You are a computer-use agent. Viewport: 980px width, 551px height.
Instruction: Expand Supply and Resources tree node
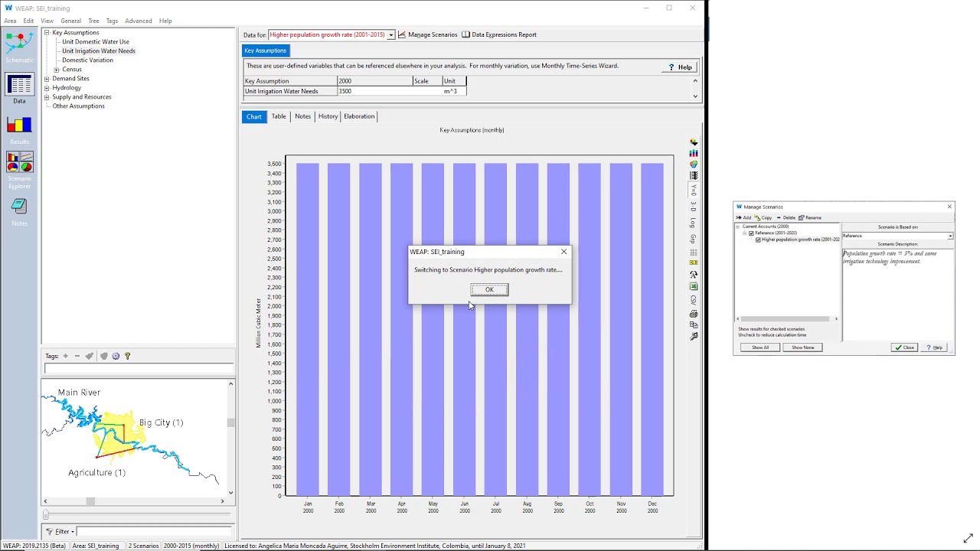coord(47,97)
